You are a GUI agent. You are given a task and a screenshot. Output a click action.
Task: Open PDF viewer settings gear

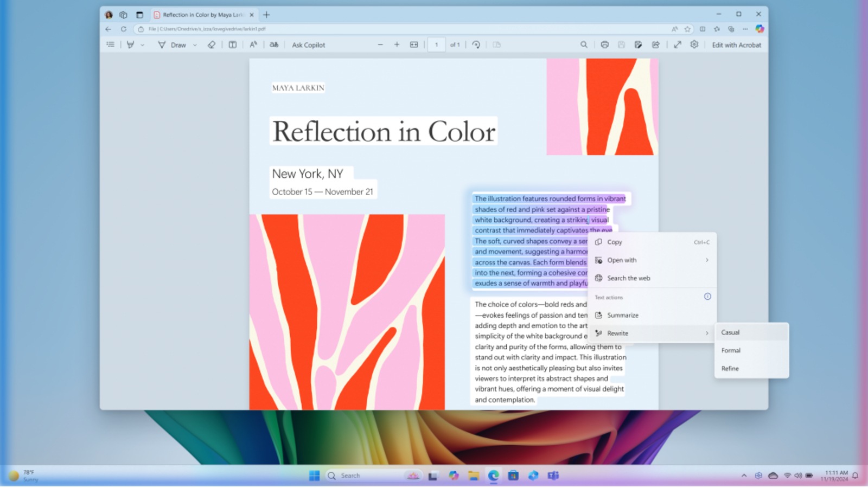point(694,45)
